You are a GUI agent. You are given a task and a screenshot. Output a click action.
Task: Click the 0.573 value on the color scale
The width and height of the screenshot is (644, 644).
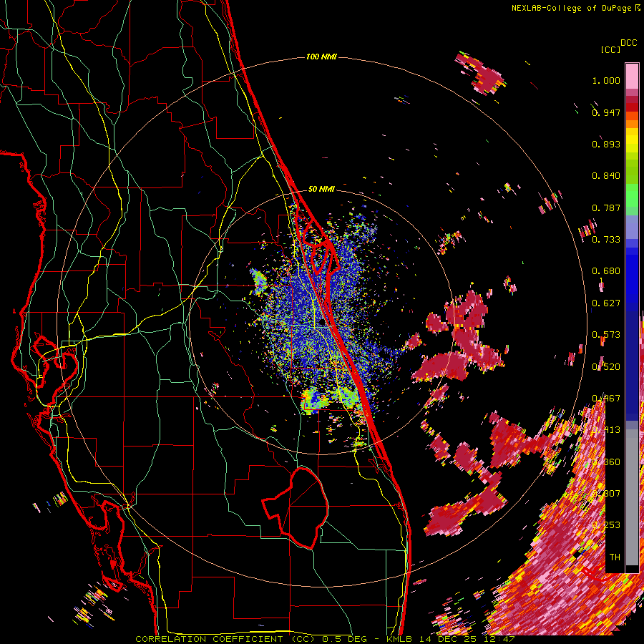(606, 335)
